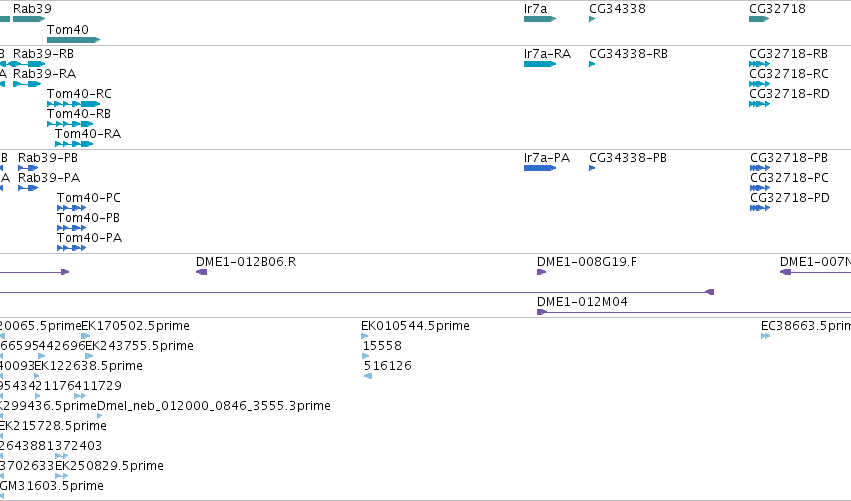The width and height of the screenshot is (851, 501).
Task: Click the CG34338 gene marker
Action: (592, 19)
